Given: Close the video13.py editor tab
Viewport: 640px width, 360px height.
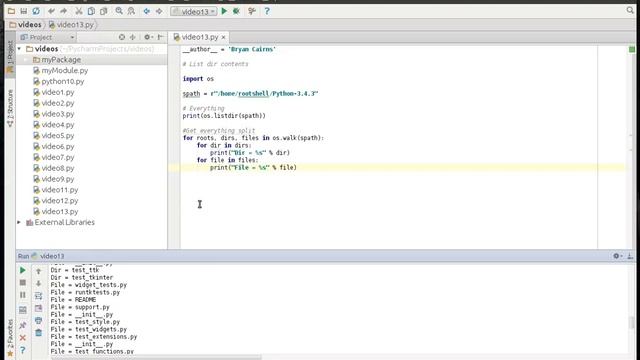Looking at the screenshot, I should [x=224, y=37].
